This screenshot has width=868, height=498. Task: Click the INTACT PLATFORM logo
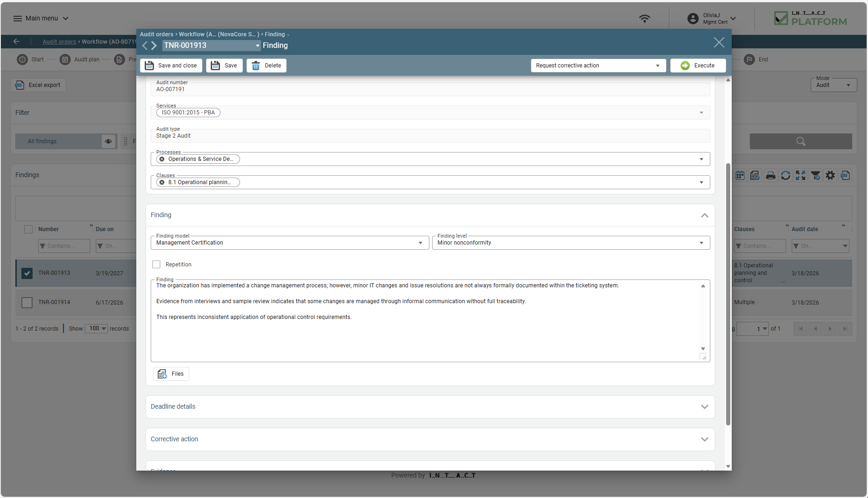coord(810,19)
